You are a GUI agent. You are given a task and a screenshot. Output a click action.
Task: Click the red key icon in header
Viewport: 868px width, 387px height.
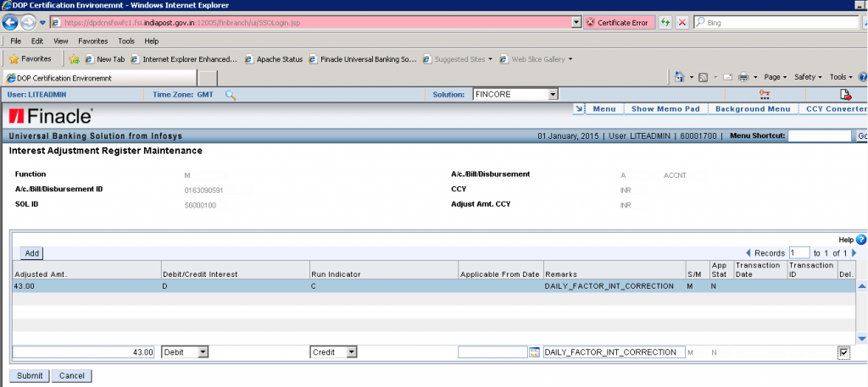coord(765,95)
